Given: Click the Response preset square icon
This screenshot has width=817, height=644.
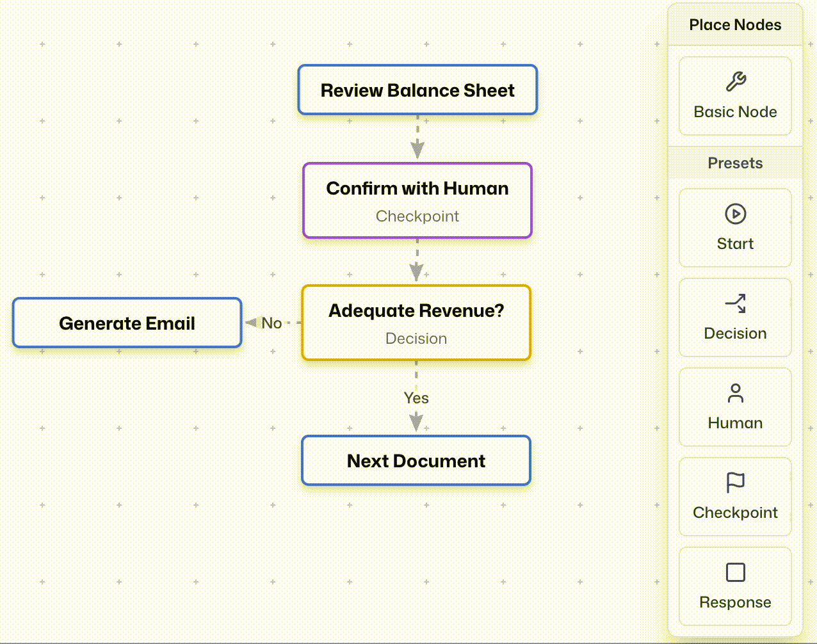Looking at the screenshot, I should [x=735, y=572].
